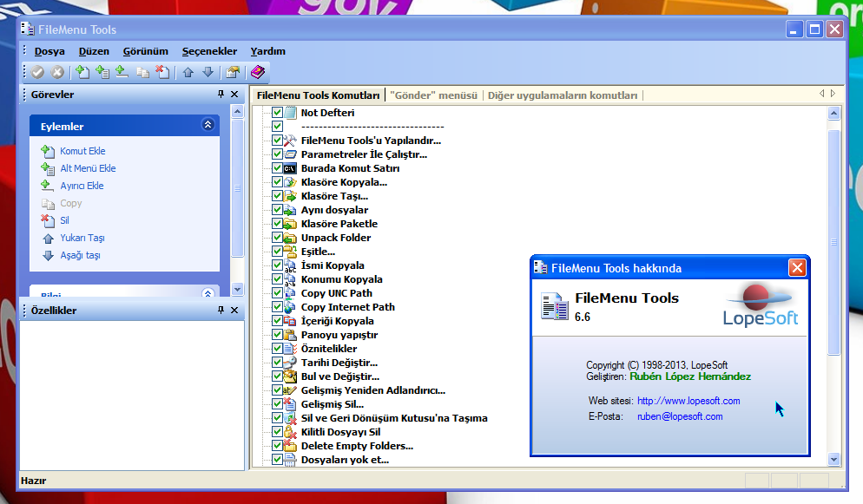Click the command list scrollbar up arrow
Image resolution: width=863 pixels, height=504 pixels.
point(833,114)
